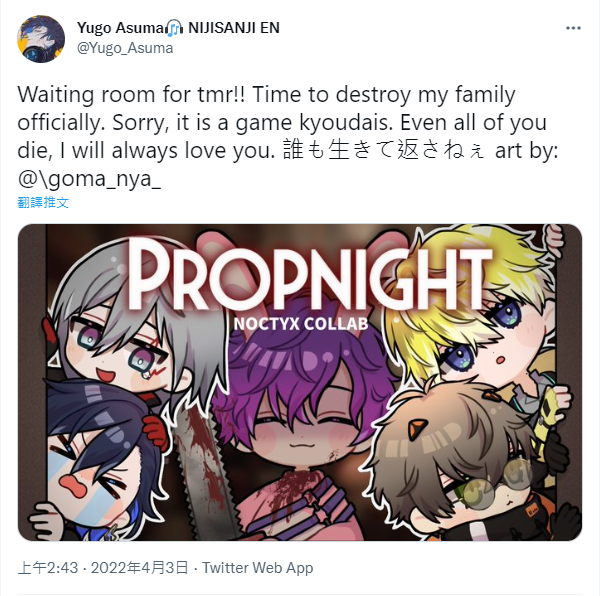Click the 2022年4月3日 date text
Image resolution: width=600 pixels, height=596 pixels.
click(140, 568)
